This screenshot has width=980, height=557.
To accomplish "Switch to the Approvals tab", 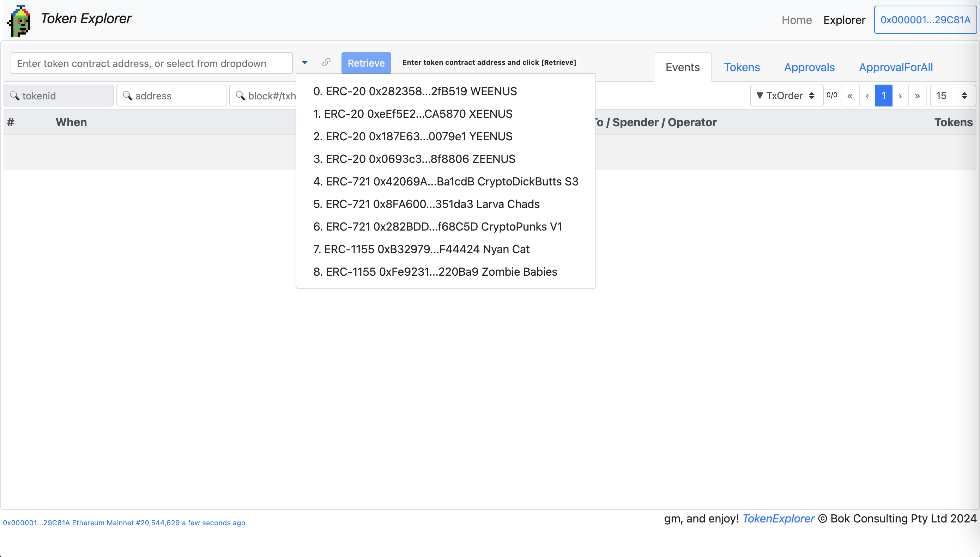I will click(809, 67).
